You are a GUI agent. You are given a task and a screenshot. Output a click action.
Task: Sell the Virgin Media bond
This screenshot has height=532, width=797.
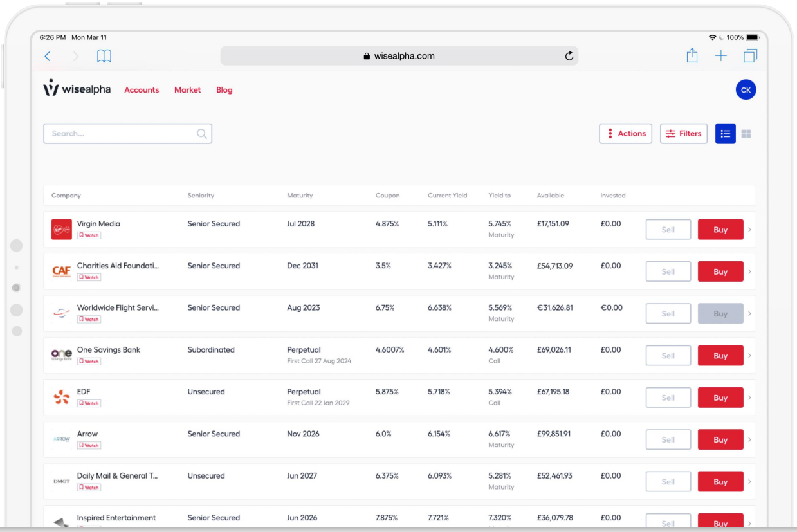pos(668,230)
